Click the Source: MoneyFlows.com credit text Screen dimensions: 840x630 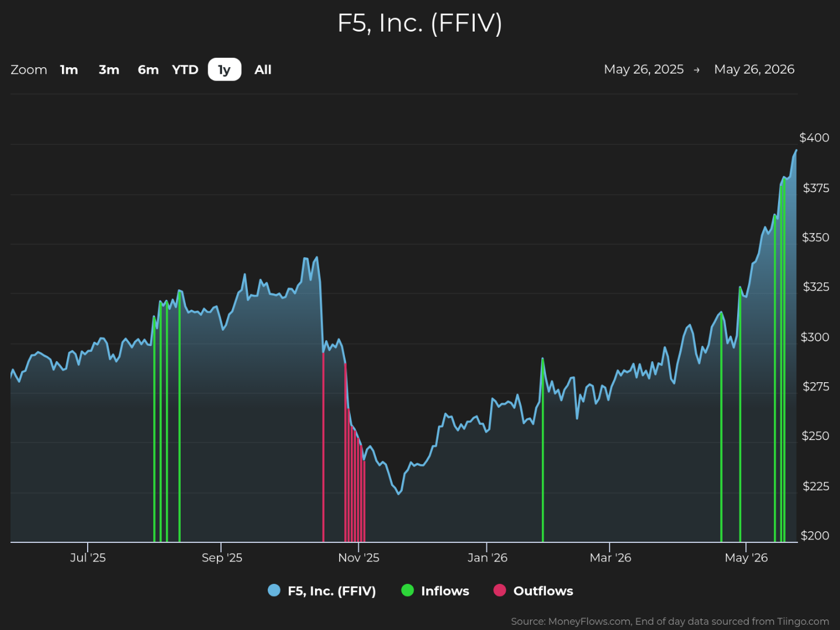[x=670, y=621]
